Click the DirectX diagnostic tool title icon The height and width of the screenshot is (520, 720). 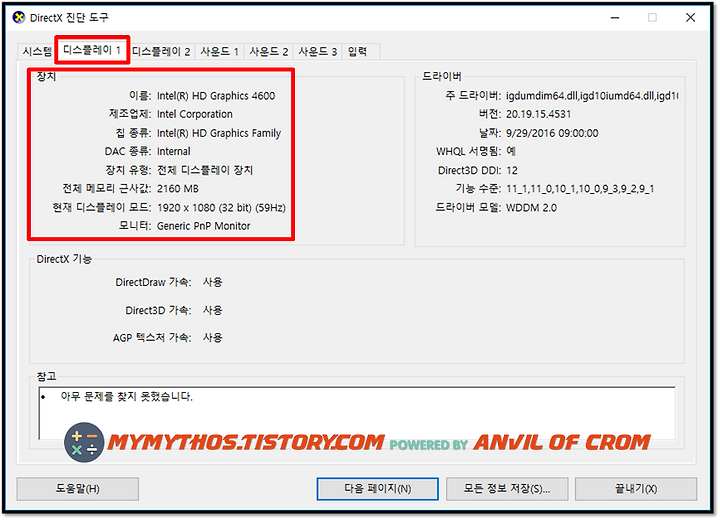(x=19, y=17)
